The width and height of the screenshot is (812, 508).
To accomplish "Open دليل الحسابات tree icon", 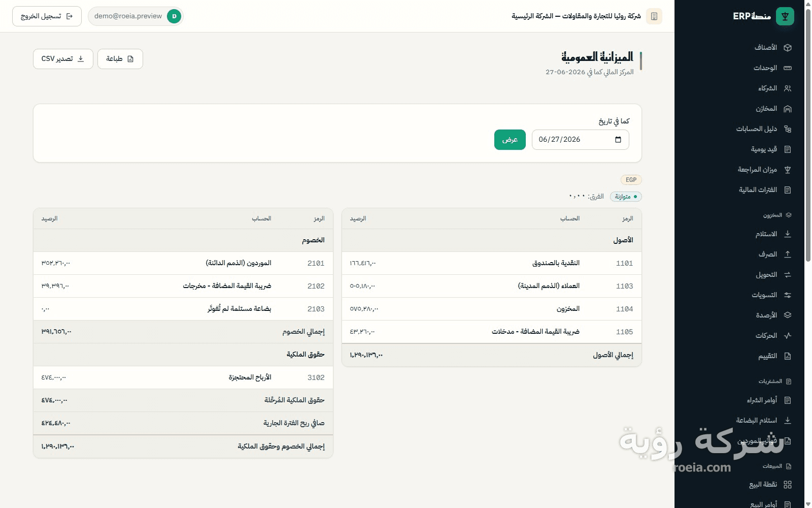I will (x=788, y=129).
